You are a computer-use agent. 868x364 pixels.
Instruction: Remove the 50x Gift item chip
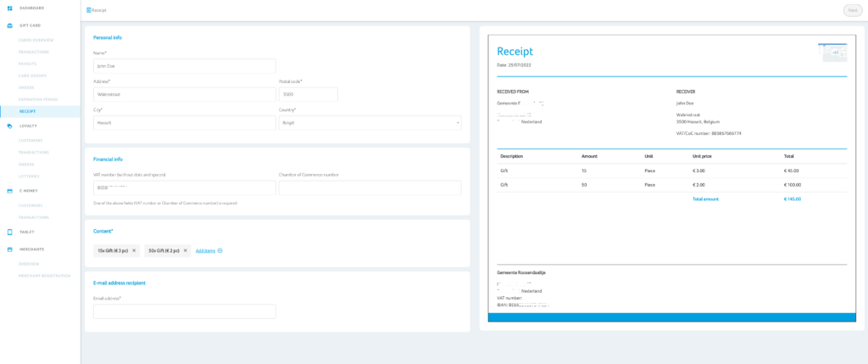[x=185, y=250]
